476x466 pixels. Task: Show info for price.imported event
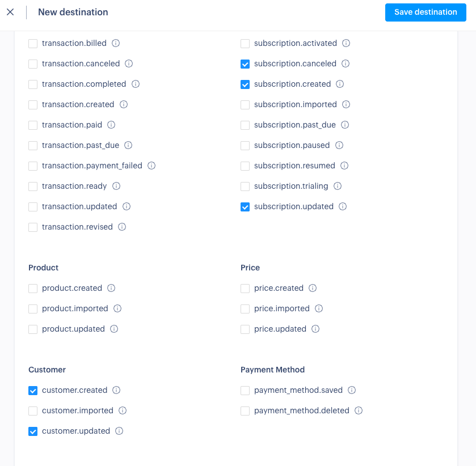point(319,308)
